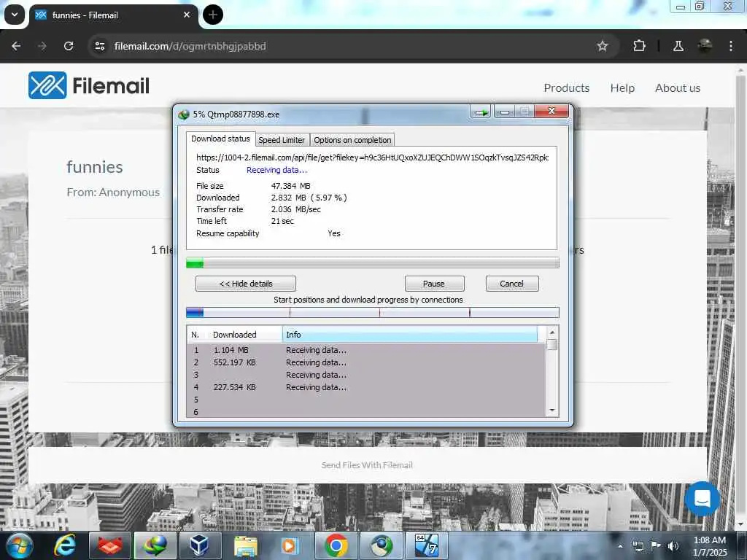Switch to the Download status tab
Viewport: 747px width, 560px height.
(x=220, y=139)
